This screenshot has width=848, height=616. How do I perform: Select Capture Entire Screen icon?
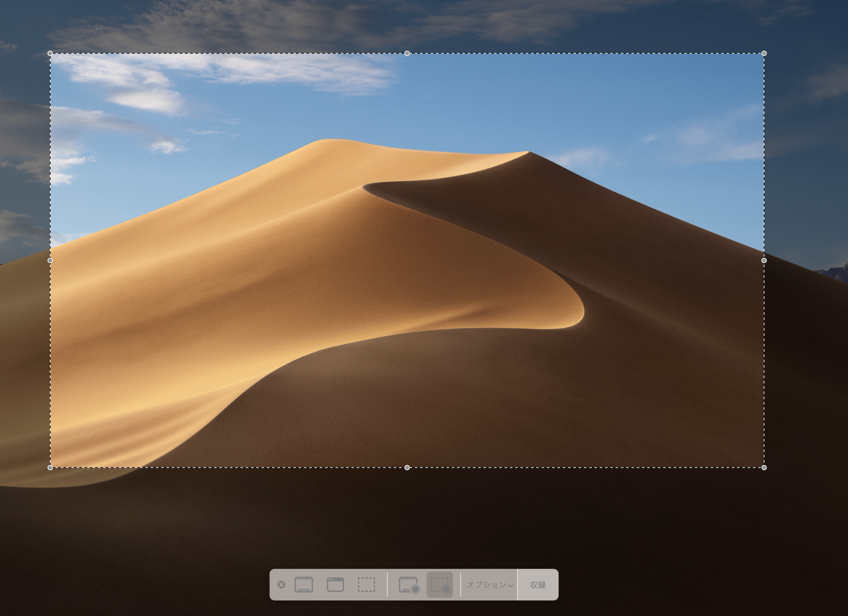(x=303, y=585)
